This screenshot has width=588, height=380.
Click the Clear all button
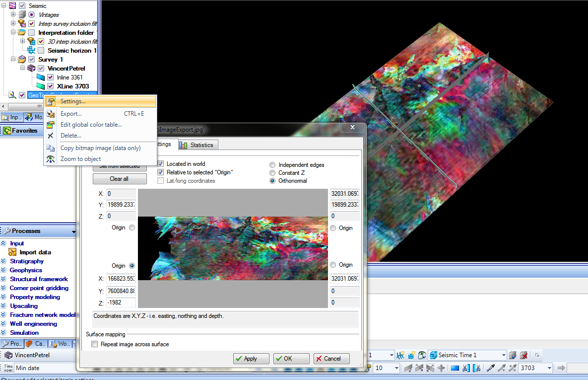tap(119, 179)
